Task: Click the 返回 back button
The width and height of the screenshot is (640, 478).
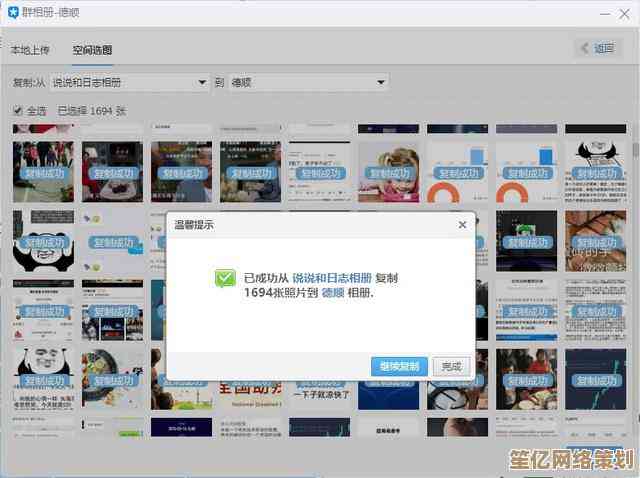Action: click(598, 48)
